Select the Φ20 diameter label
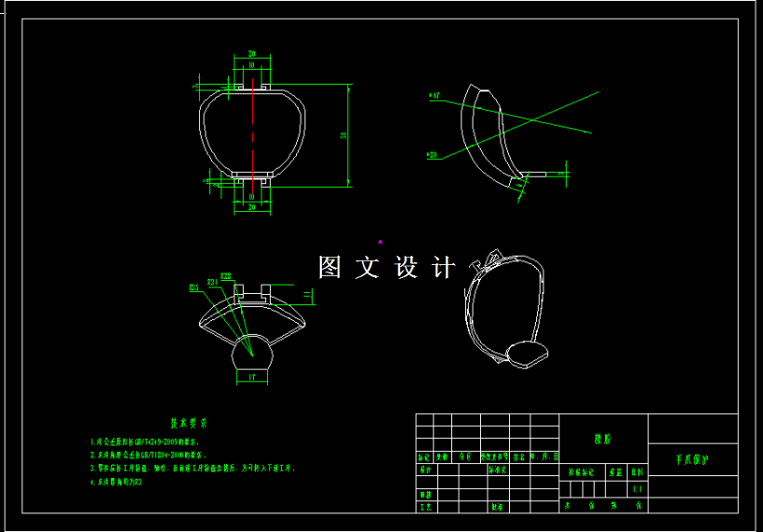Viewport: 763px width, 532px height. coord(432,155)
